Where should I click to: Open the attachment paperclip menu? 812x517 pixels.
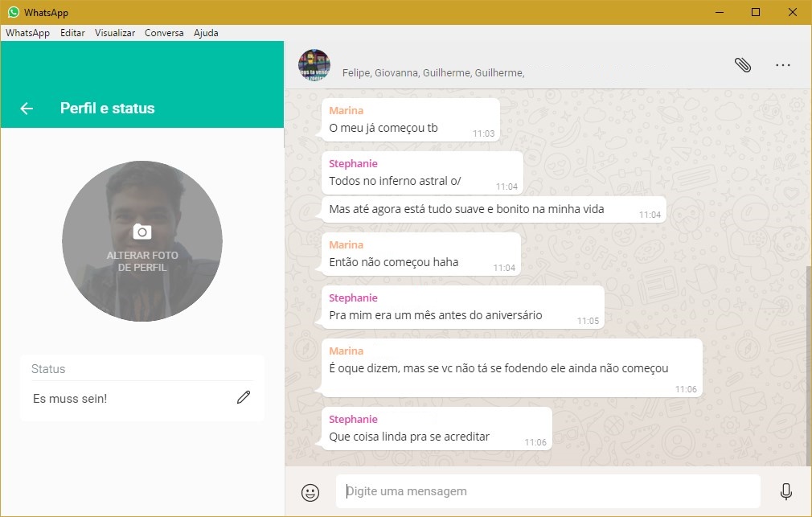[743, 65]
